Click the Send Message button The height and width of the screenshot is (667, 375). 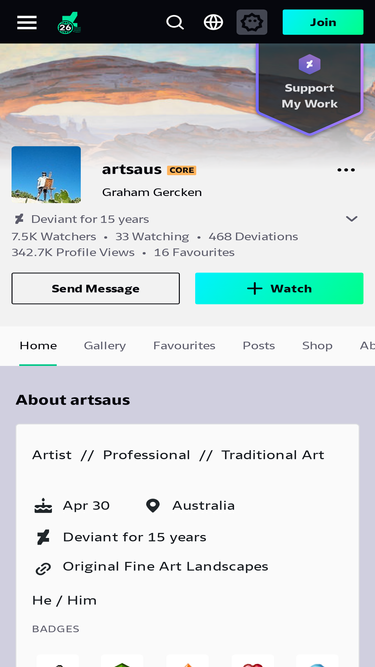(96, 288)
